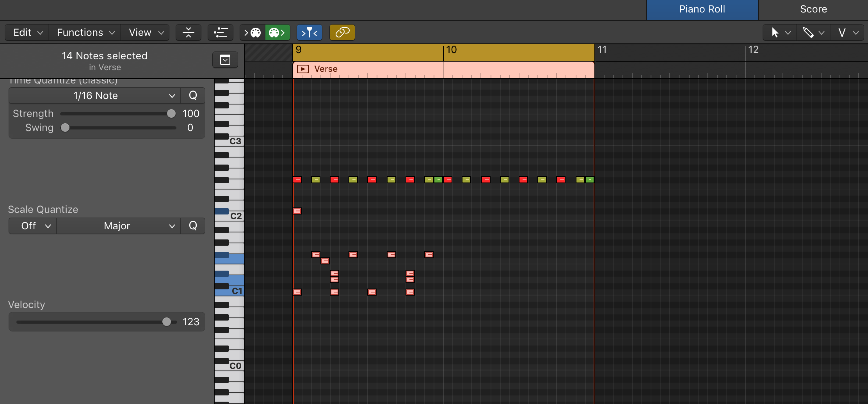Click the Verse region play button

[x=302, y=69]
